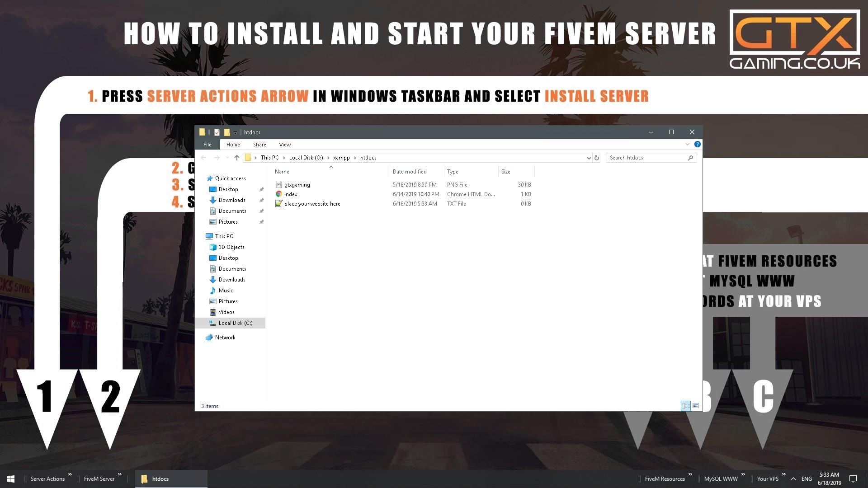Toggle pin for Downloads in Quick access
868x488 pixels.
[x=261, y=200]
